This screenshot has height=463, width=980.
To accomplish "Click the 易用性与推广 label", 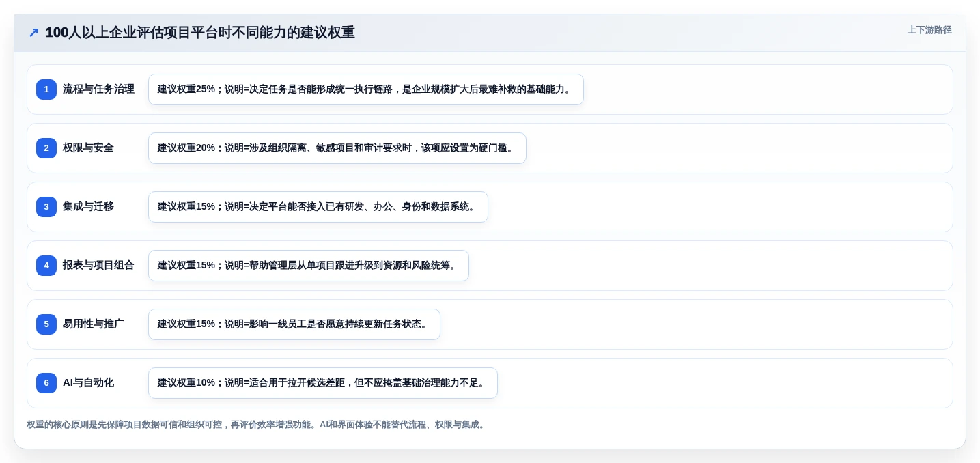I will (94, 324).
